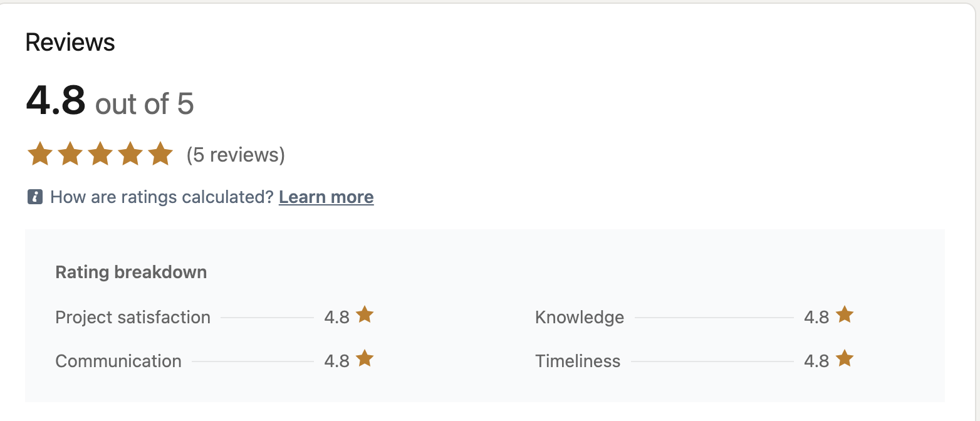Click the fifth overall rating star

160,154
